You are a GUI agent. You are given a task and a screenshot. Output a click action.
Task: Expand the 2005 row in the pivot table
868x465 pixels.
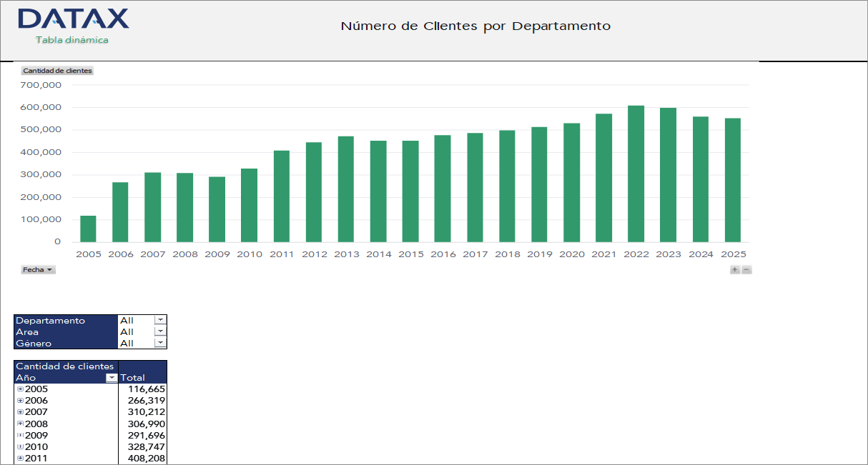(19, 389)
